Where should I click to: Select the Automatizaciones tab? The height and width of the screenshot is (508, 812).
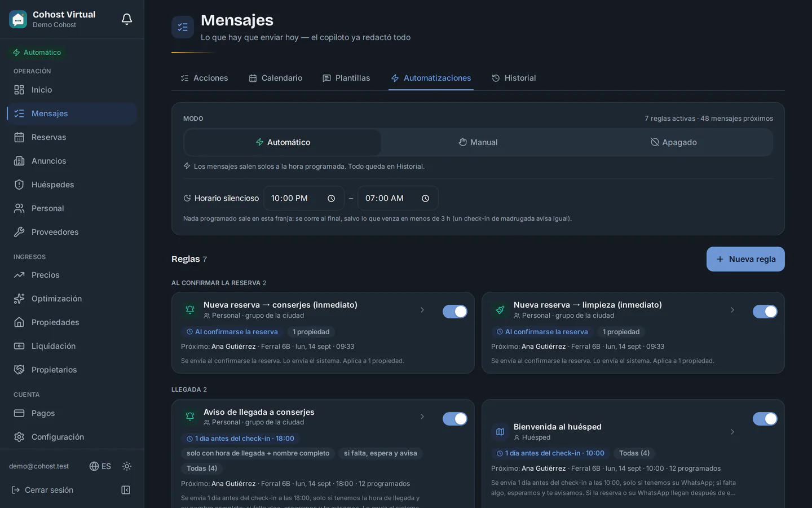[431, 78]
